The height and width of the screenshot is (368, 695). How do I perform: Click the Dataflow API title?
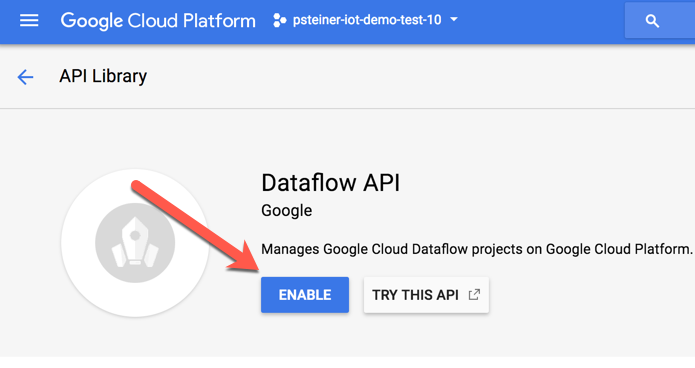tap(331, 183)
